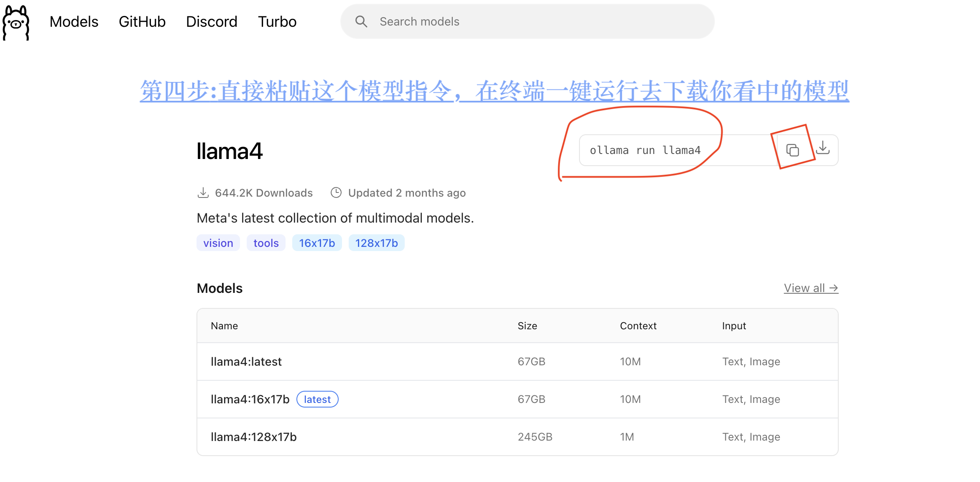
Task: Click the 644.2K Downloads text
Action: point(264,193)
